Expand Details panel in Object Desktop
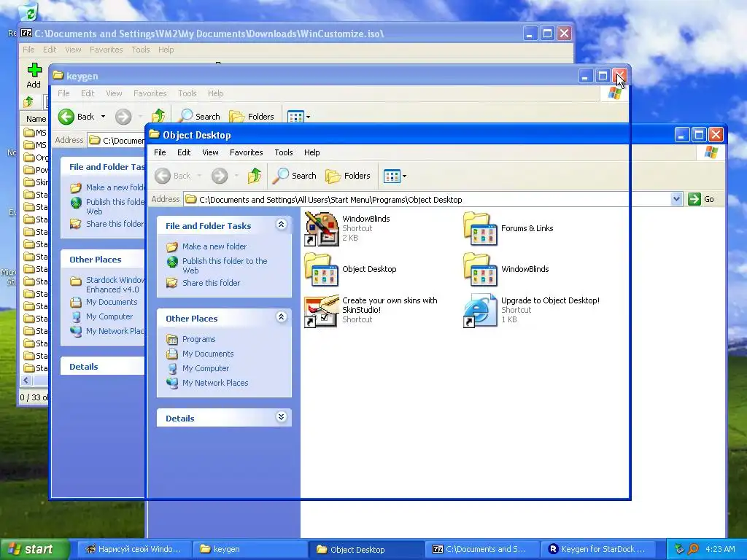The image size is (747, 560). 281,416
